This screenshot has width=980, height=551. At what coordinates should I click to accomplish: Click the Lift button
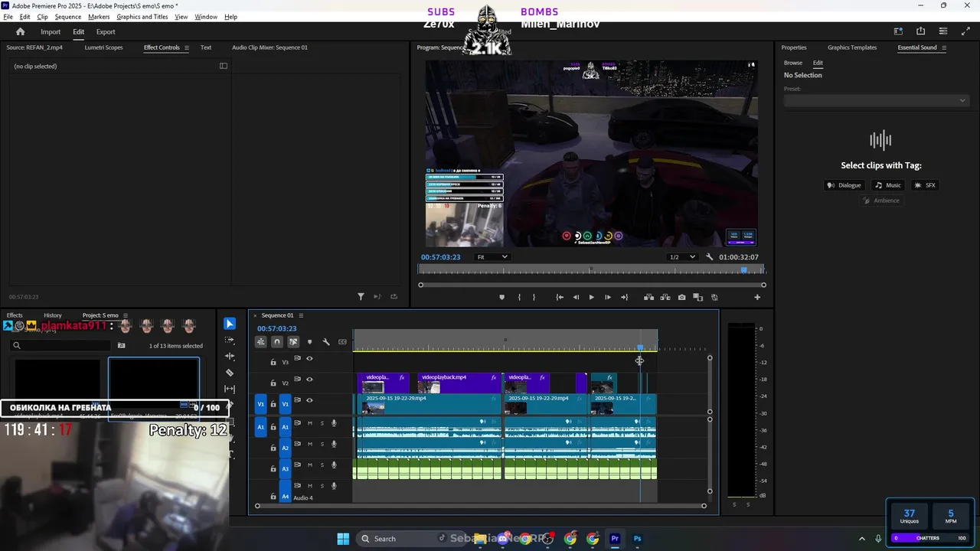(648, 297)
